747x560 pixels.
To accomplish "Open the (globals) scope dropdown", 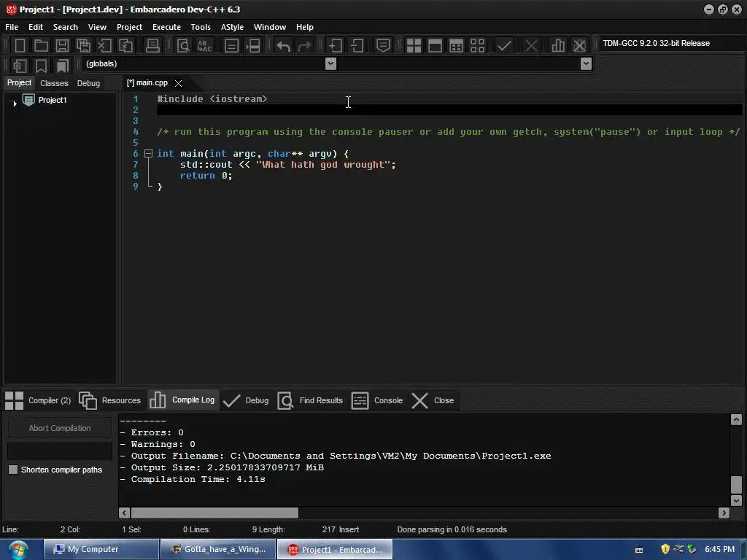I will (x=330, y=63).
